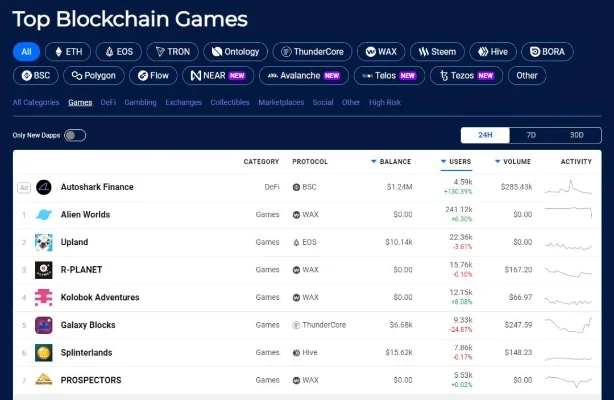Viewport: 614px width, 400px height.
Task: Click the BSC protocol icon in Autoshark row
Action: [x=296, y=187]
